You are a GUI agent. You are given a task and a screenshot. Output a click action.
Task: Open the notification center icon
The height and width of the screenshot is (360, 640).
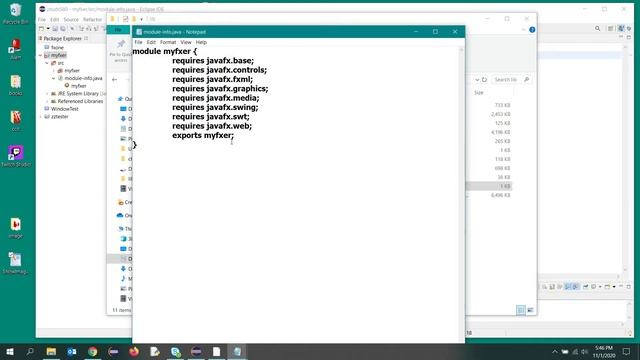[626, 351]
